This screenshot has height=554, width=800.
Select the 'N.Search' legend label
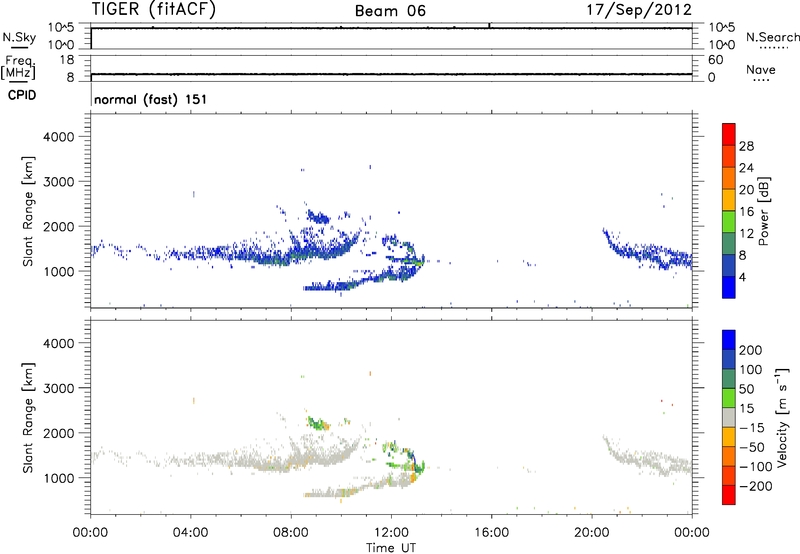coord(772,37)
